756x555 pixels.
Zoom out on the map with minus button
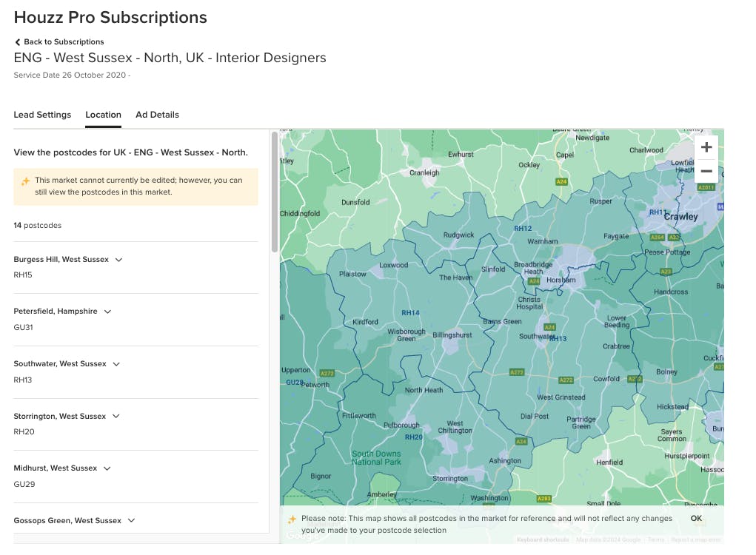tap(706, 171)
